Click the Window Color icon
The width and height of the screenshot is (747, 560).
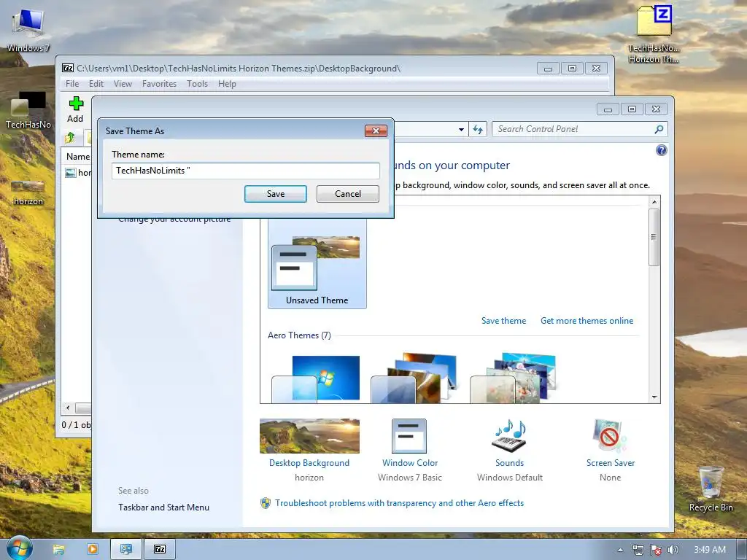coord(409,436)
